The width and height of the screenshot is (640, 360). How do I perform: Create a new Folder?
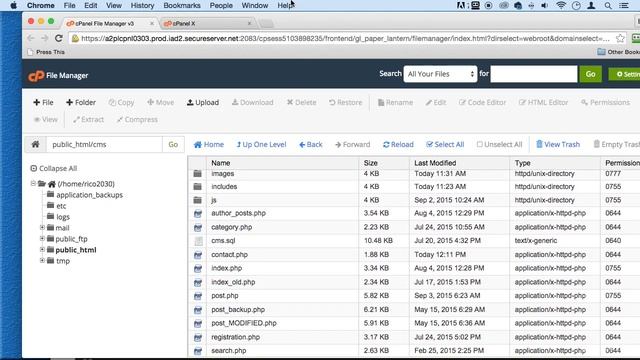pyautogui.click(x=81, y=102)
